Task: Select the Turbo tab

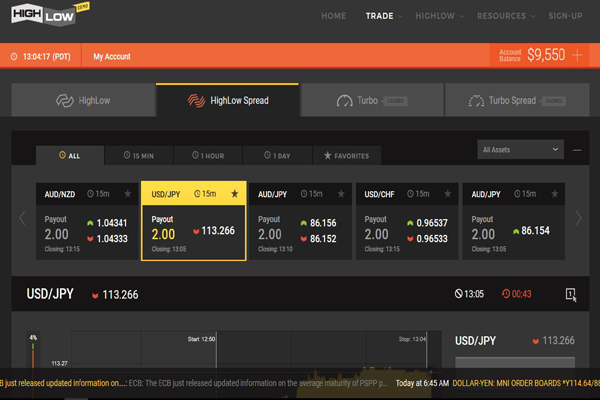Action: tap(372, 101)
